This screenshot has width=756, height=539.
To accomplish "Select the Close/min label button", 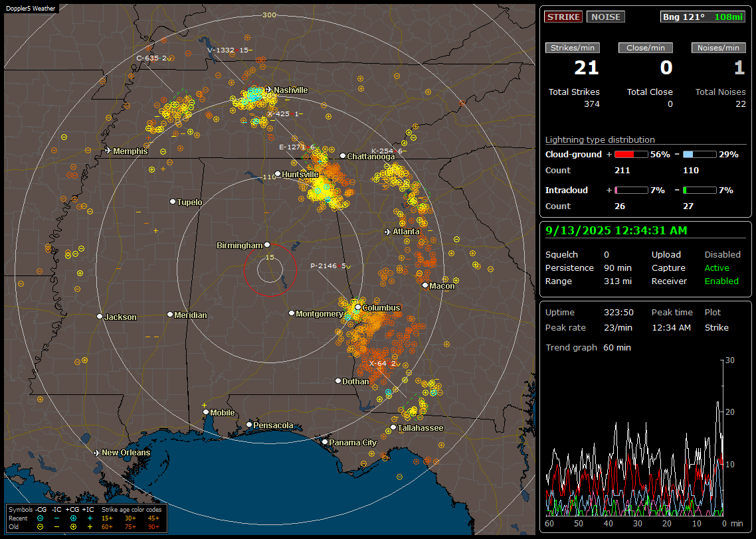I will coord(646,48).
